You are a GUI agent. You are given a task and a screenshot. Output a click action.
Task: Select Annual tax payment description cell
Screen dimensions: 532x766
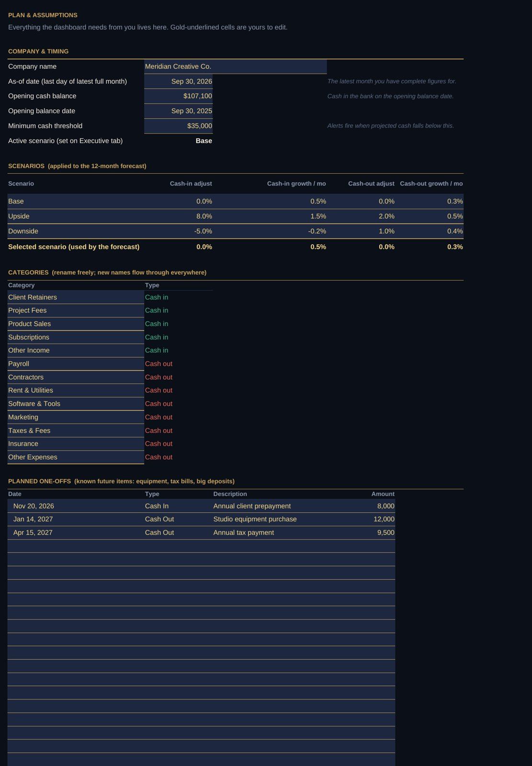pyautogui.click(x=270, y=533)
